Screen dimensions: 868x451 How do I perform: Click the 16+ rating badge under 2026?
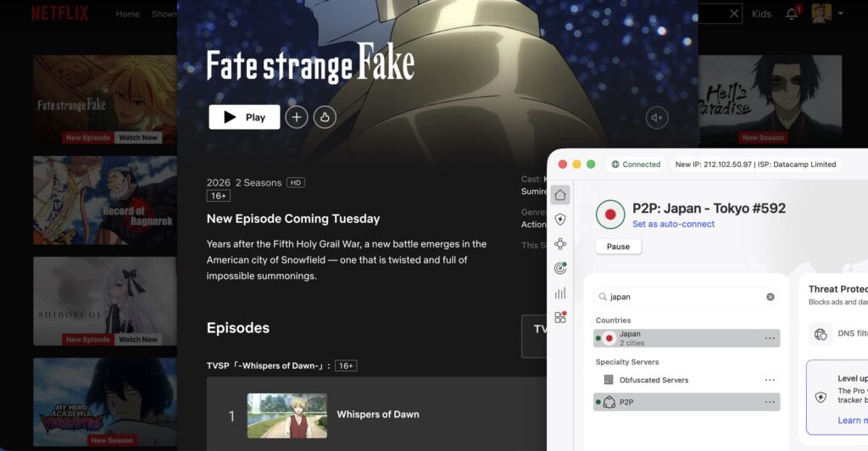[218, 196]
